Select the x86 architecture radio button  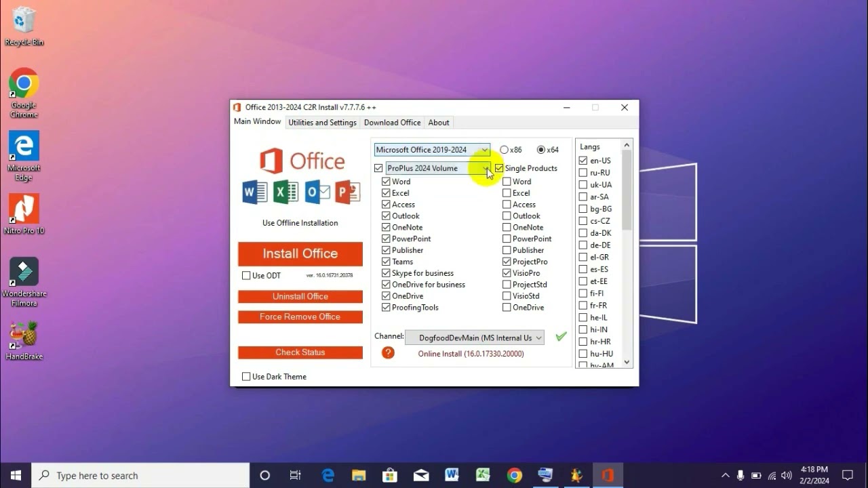point(504,150)
